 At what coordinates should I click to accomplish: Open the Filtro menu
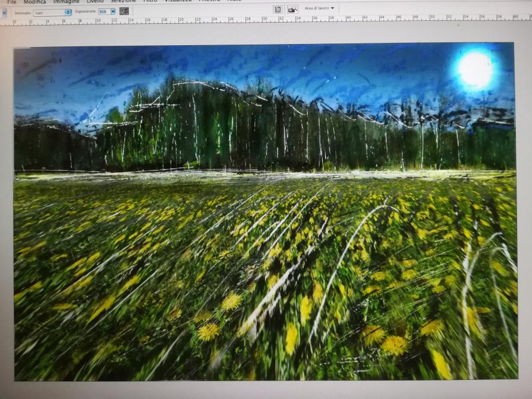coord(150,2)
